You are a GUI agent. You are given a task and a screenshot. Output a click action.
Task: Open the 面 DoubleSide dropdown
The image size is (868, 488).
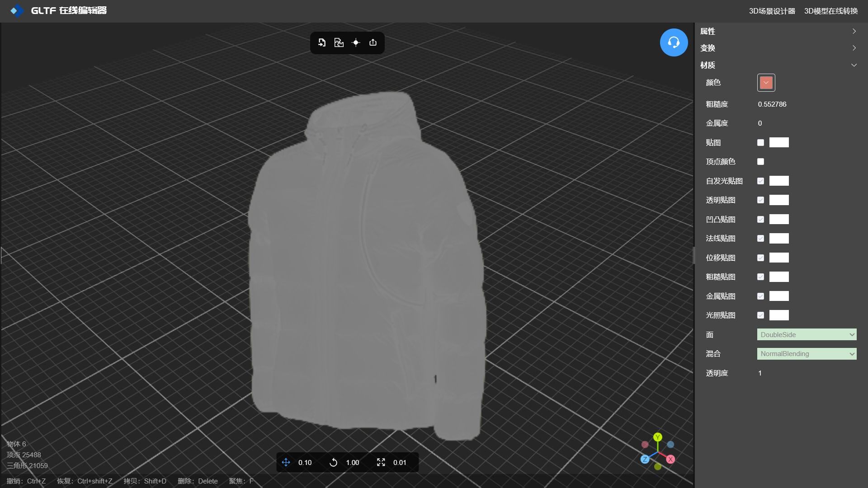pyautogui.click(x=807, y=335)
